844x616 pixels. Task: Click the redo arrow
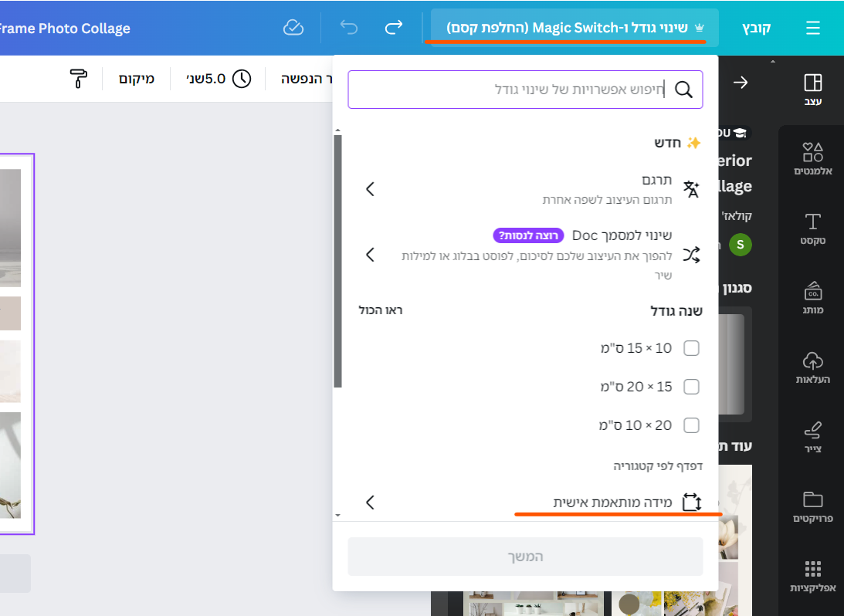394,28
